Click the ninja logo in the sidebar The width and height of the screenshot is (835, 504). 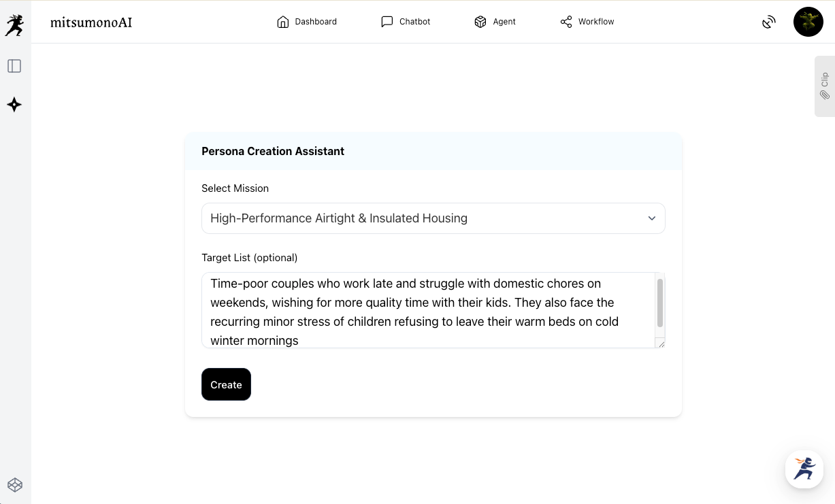[x=14, y=25]
